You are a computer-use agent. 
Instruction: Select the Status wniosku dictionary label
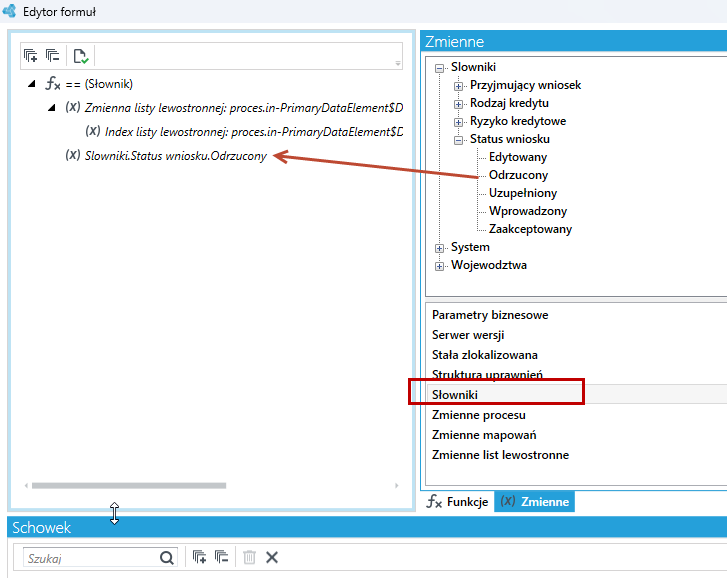point(510,140)
